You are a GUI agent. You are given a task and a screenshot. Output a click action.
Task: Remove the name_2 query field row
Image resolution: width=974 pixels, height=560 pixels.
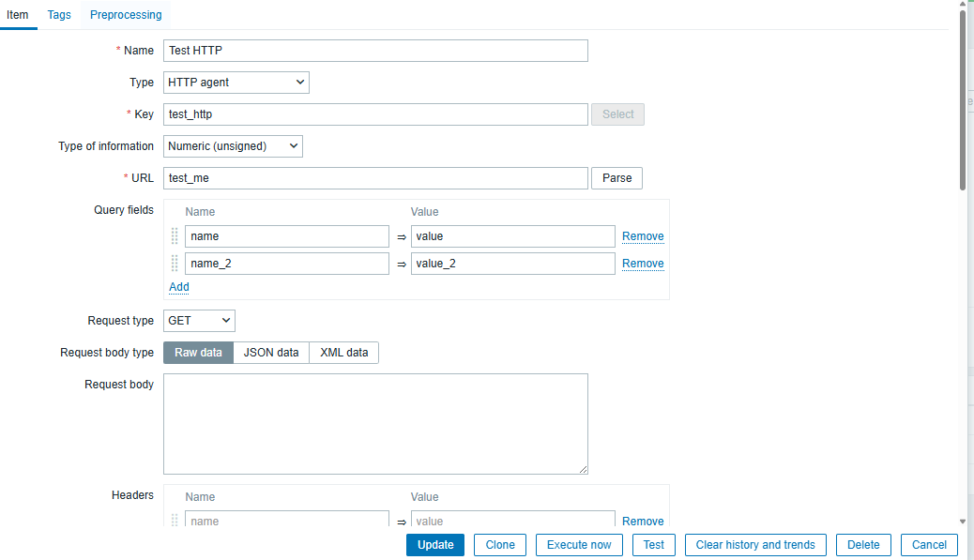click(x=643, y=264)
